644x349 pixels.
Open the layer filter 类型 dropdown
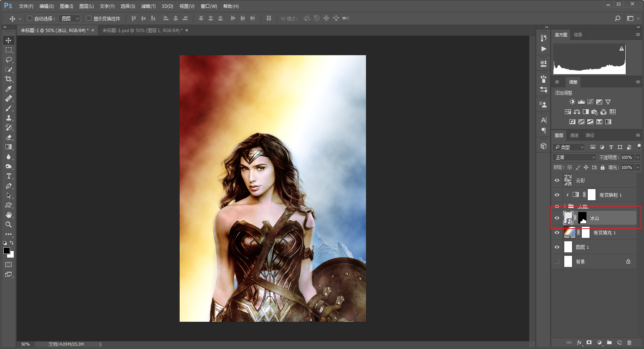pos(569,147)
